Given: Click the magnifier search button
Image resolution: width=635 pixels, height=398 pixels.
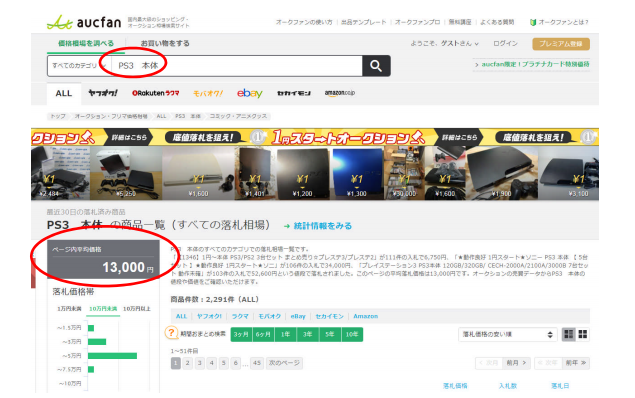Looking at the screenshot, I should click(376, 66).
